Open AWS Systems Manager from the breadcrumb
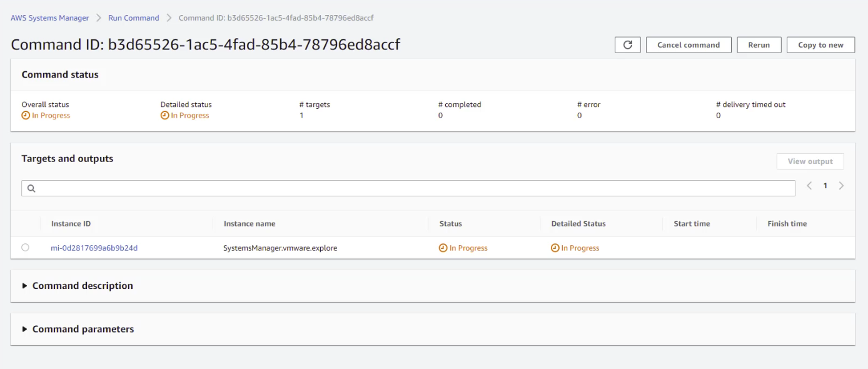This screenshot has height=369, width=868. [x=49, y=18]
